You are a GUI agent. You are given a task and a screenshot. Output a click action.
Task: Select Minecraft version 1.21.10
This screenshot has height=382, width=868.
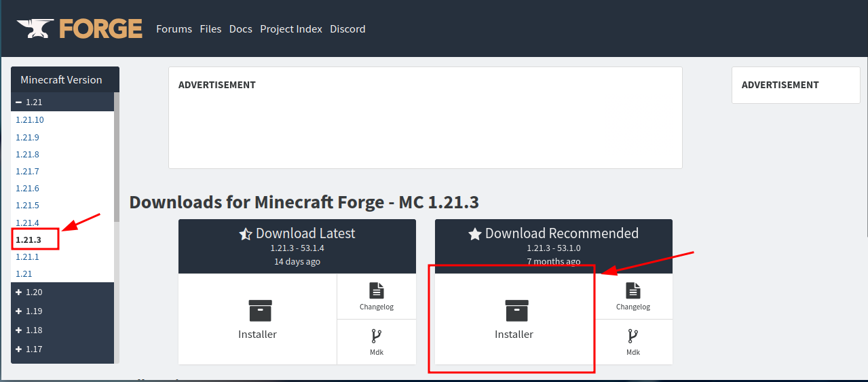(30, 120)
